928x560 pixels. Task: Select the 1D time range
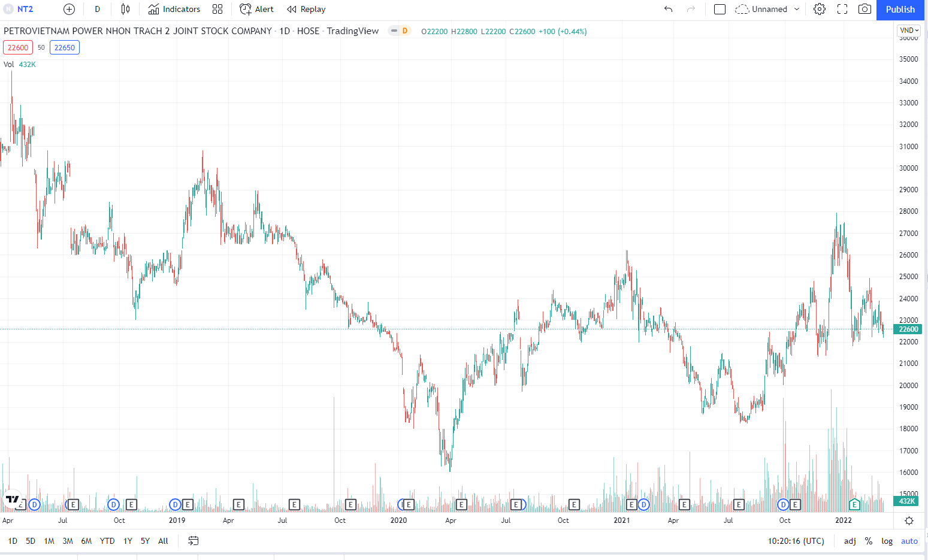[13, 541]
